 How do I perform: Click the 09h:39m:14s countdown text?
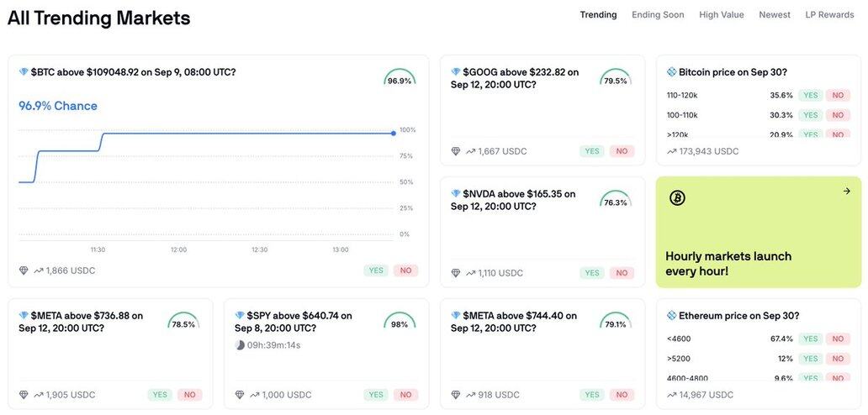pos(274,345)
